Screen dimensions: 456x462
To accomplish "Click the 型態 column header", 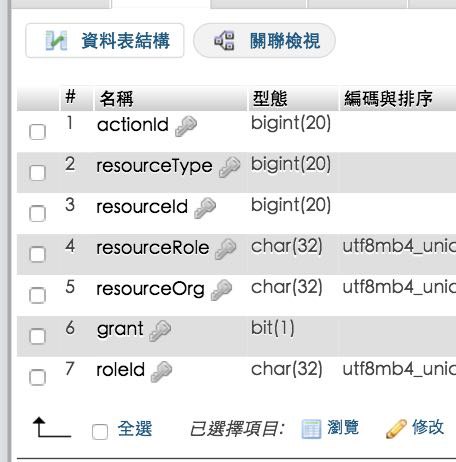I will 270,99.
